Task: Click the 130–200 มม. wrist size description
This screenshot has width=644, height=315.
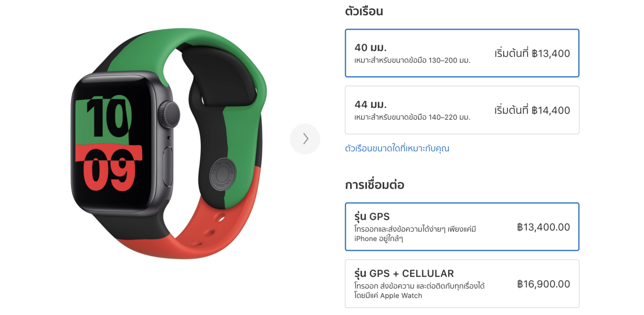Action: (412, 60)
